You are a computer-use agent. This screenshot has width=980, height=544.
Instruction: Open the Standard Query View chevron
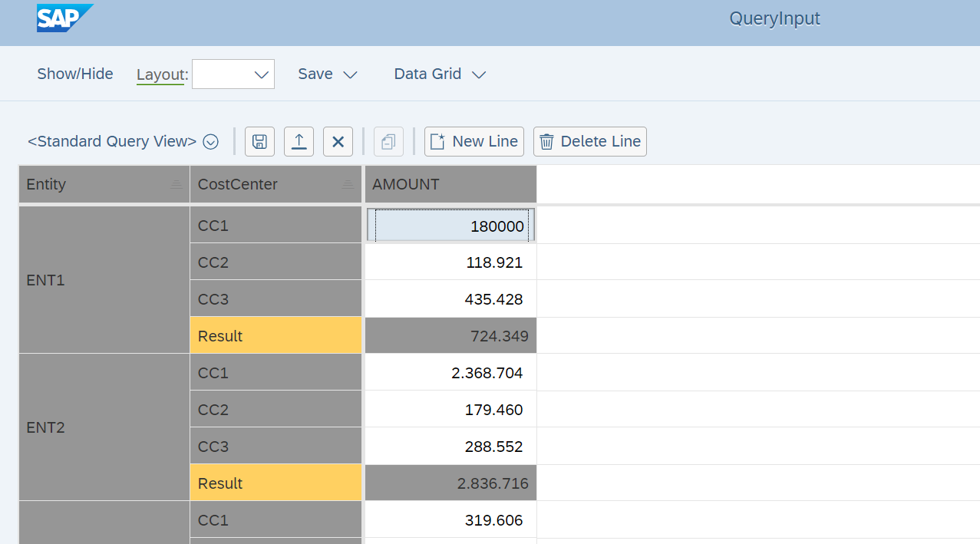[x=210, y=142]
